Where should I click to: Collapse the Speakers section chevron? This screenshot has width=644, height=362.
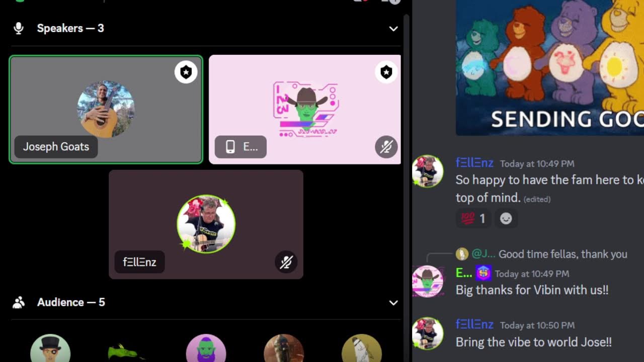coord(393,29)
